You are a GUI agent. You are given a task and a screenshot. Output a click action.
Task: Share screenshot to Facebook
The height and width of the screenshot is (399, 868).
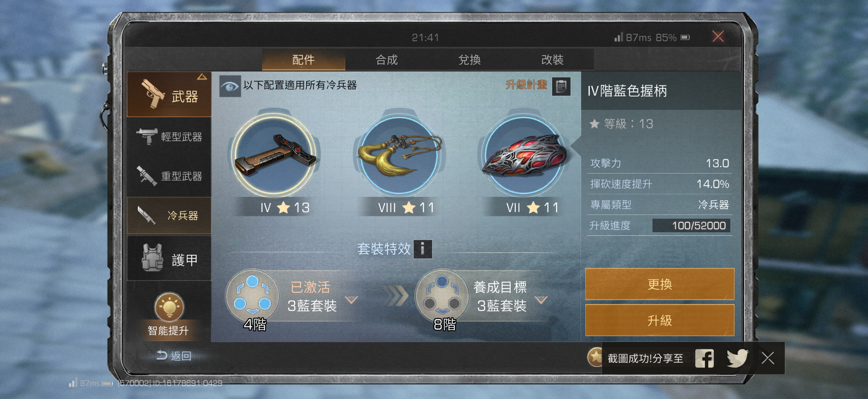pos(704,358)
